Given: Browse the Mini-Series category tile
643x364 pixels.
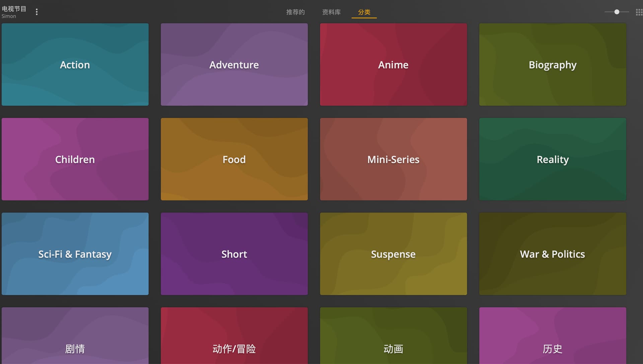Looking at the screenshot, I should (x=393, y=159).
